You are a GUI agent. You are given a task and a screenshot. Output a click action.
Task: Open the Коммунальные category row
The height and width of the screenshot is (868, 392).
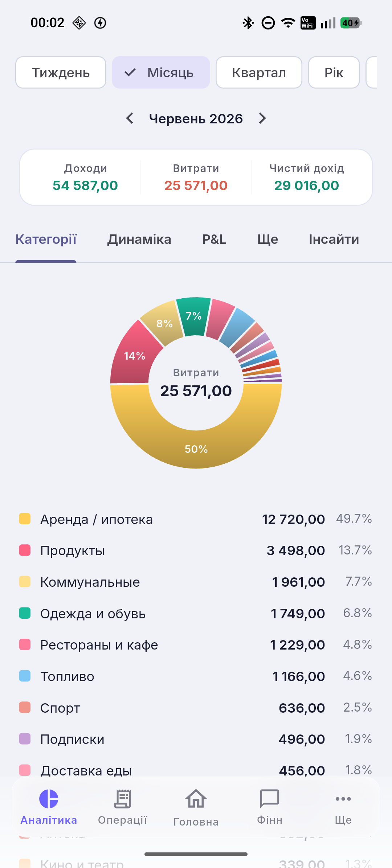196,582
